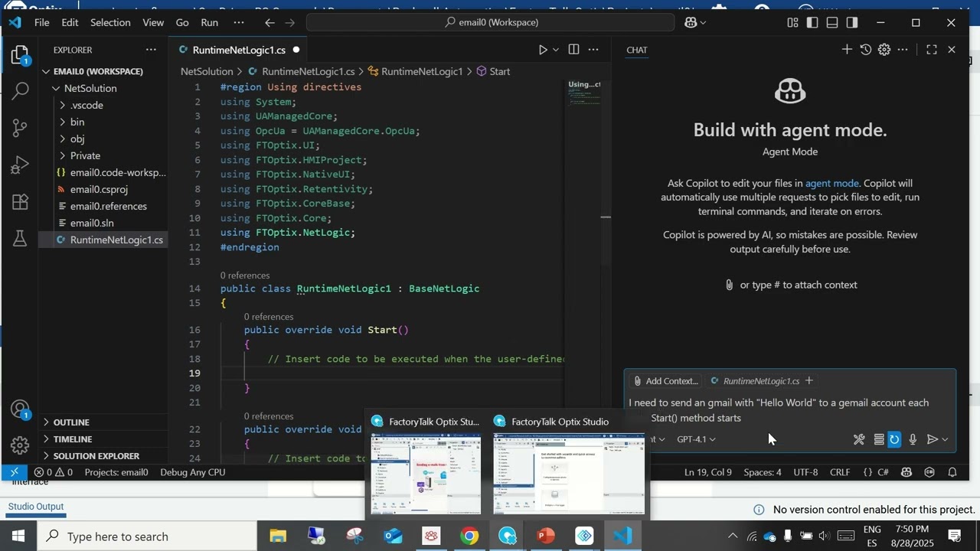The width and height of the screenshot is (980, 551).
Task: Follow the agent mode link
Action: click(x=831, y=183)
